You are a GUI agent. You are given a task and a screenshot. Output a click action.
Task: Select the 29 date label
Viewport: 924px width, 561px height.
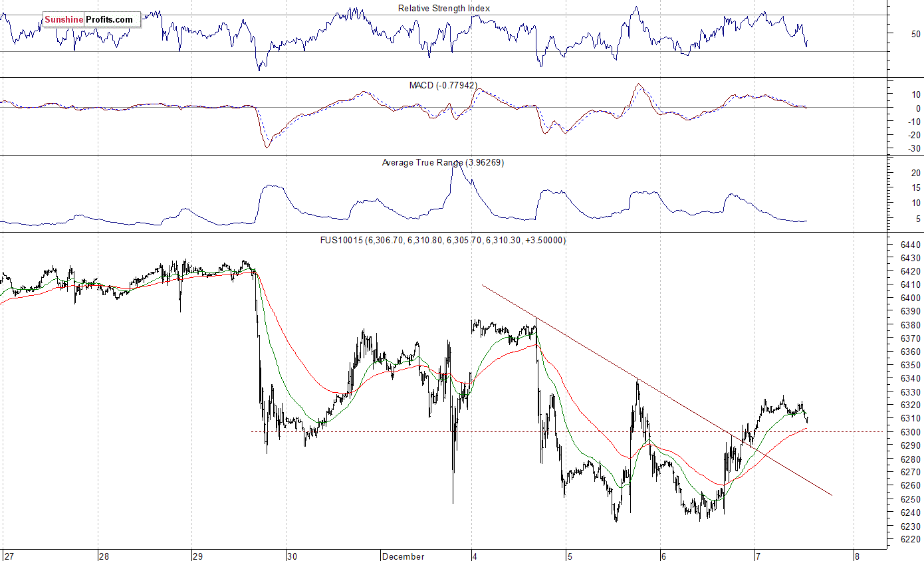(x=197, y=556)
